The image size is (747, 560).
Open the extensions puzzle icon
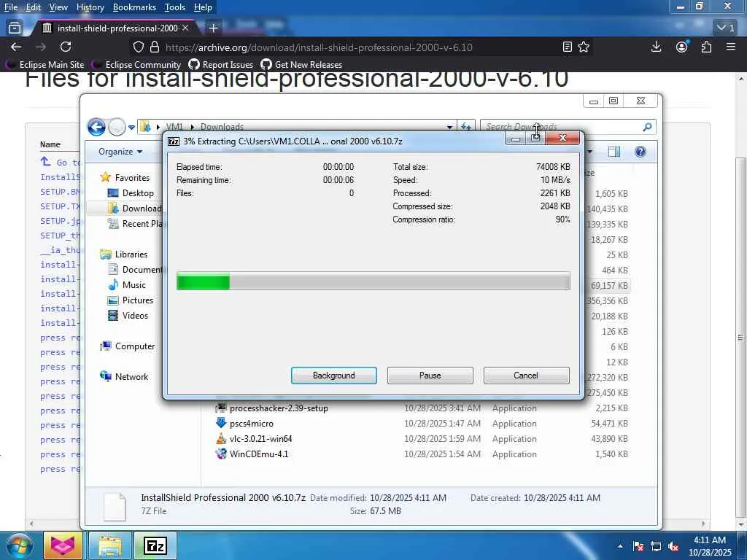(x=706, y=47)
